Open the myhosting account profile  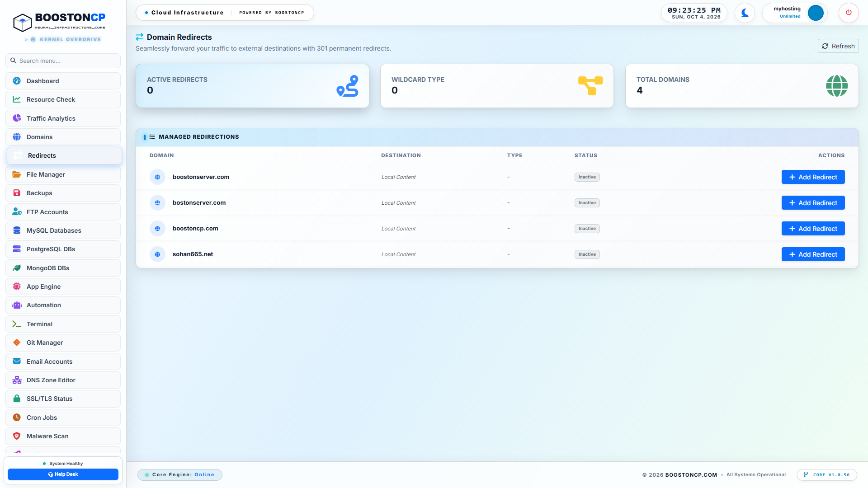tap(795, 13)
